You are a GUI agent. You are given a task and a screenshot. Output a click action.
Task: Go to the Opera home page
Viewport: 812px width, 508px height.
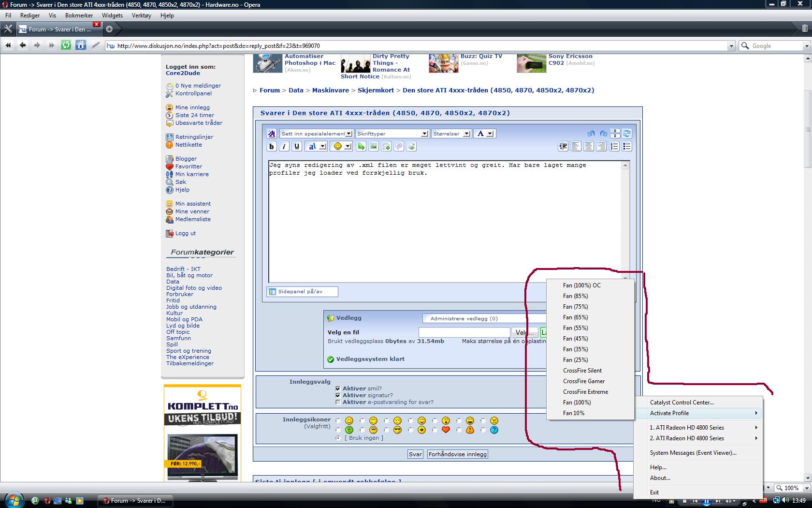[81, 45]
